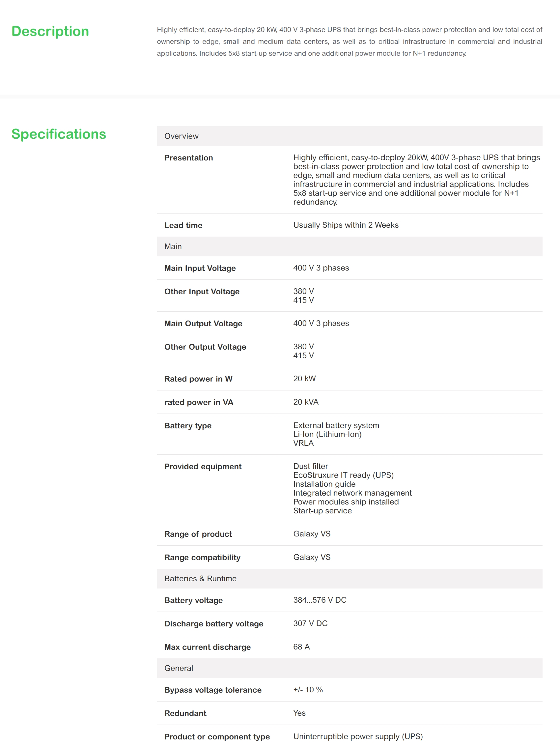560x747 pixels.
Task: Select the Lead time label
Action: coord(183,225)
